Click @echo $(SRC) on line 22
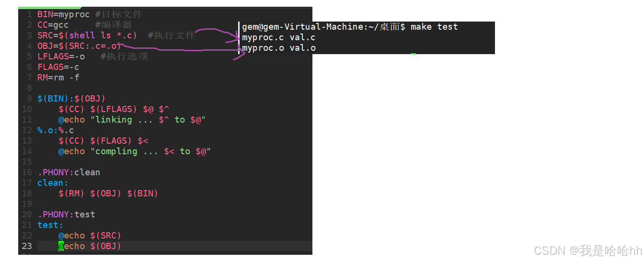The image size is (644, 261). (90, 236)
